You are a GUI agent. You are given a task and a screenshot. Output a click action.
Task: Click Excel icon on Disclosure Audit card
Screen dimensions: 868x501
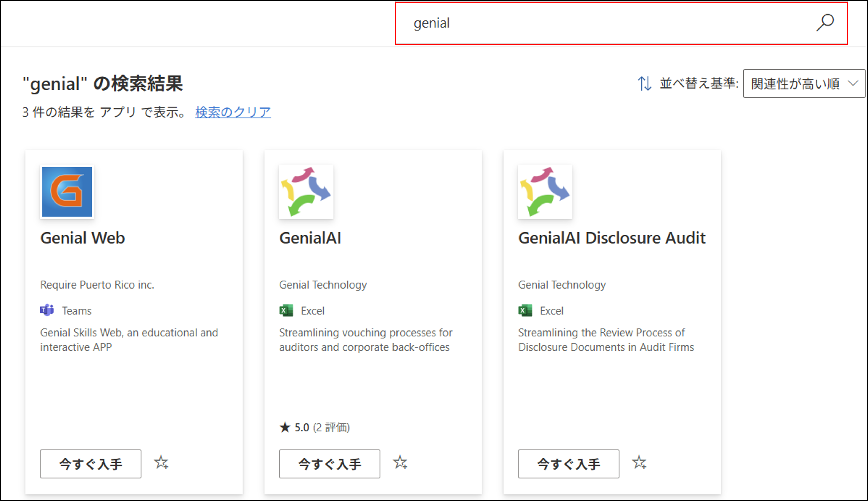(x=525, y=310)
